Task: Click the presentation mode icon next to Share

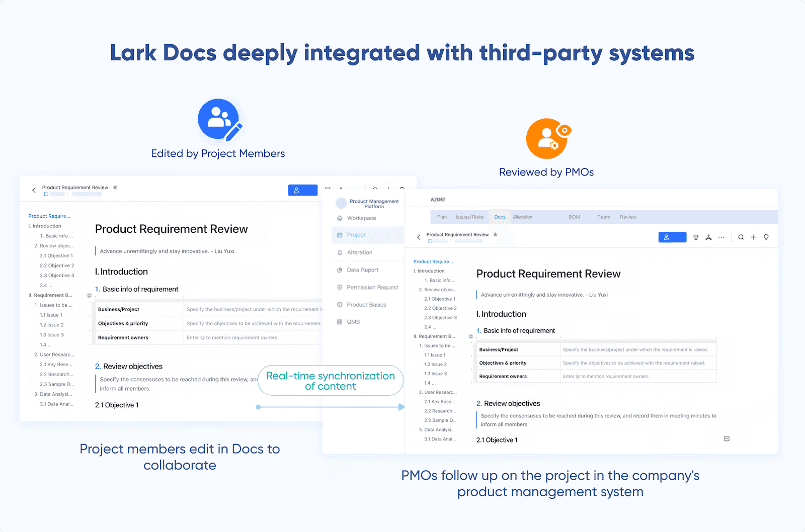Action: click(696, 237)
